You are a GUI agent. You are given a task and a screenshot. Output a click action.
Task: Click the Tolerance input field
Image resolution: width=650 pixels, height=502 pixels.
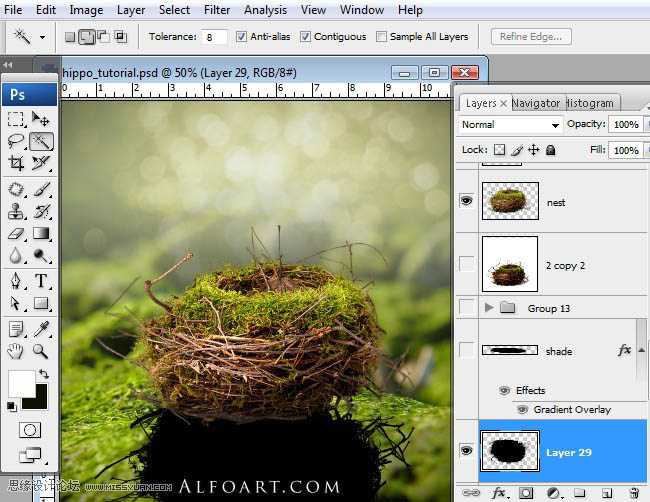point(214,37)
